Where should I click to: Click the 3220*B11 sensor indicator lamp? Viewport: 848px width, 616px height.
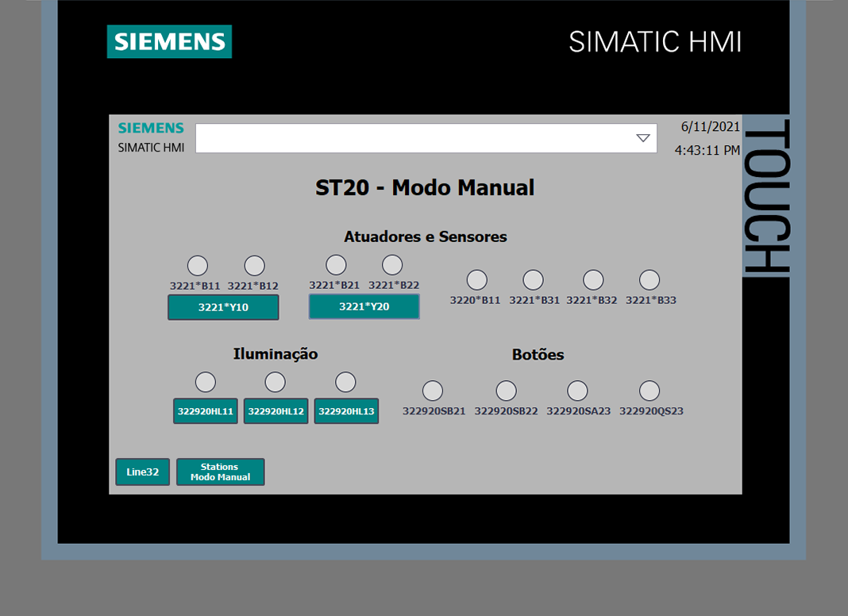point(477,280)
